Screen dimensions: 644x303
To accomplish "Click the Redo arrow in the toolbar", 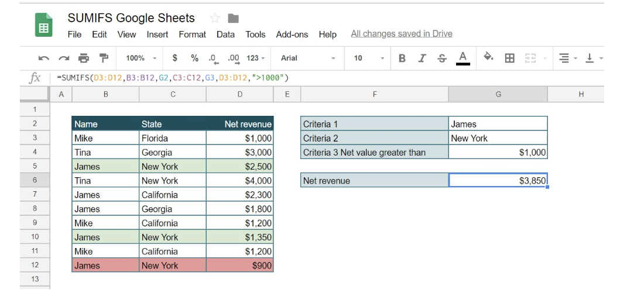I will [63, 58].
